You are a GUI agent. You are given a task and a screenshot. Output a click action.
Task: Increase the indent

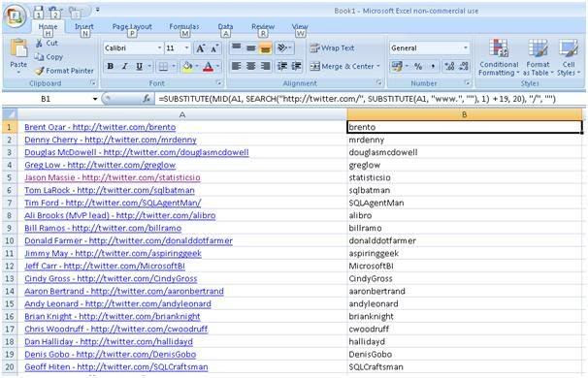[296, 66]
